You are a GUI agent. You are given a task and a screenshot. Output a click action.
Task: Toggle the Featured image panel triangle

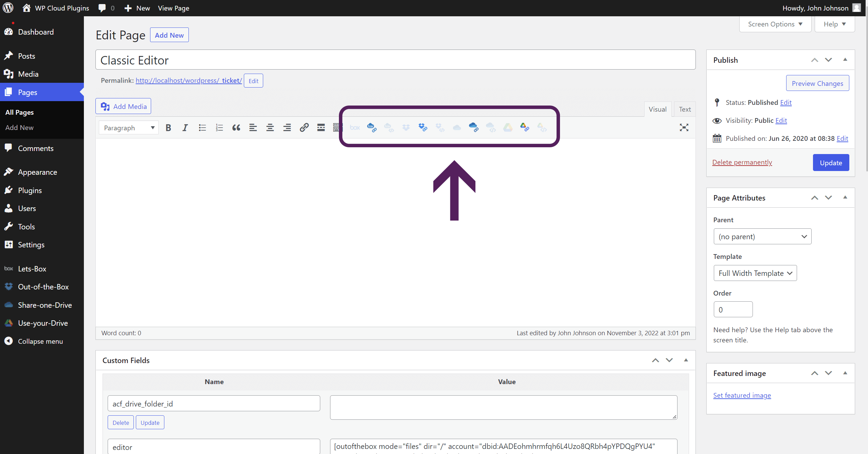coord(845,373)
